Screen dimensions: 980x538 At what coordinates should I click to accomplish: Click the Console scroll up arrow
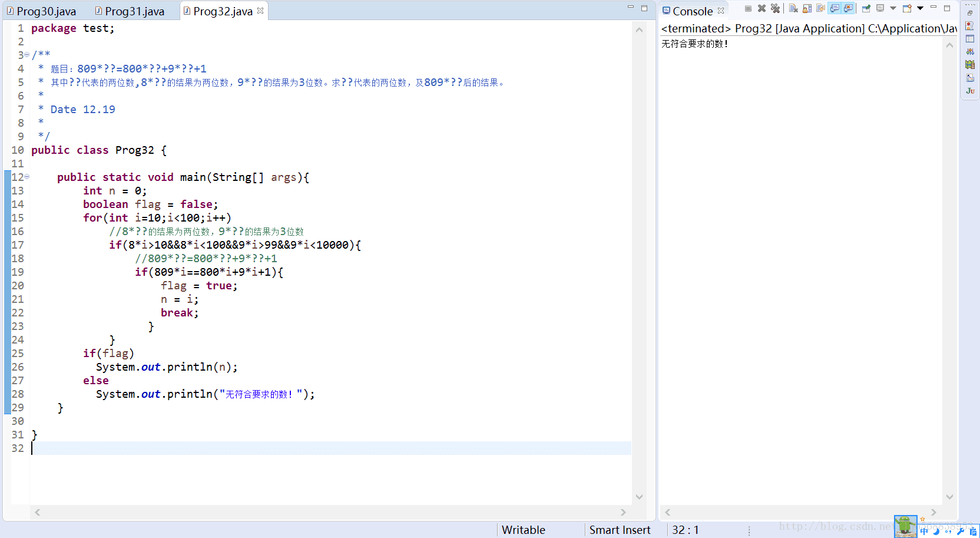point(949,45)
